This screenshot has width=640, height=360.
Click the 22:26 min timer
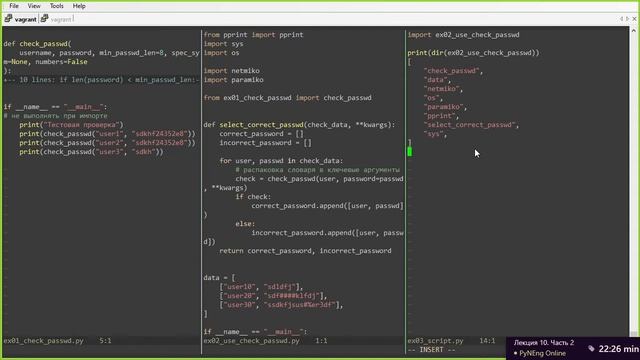[618, 349]
